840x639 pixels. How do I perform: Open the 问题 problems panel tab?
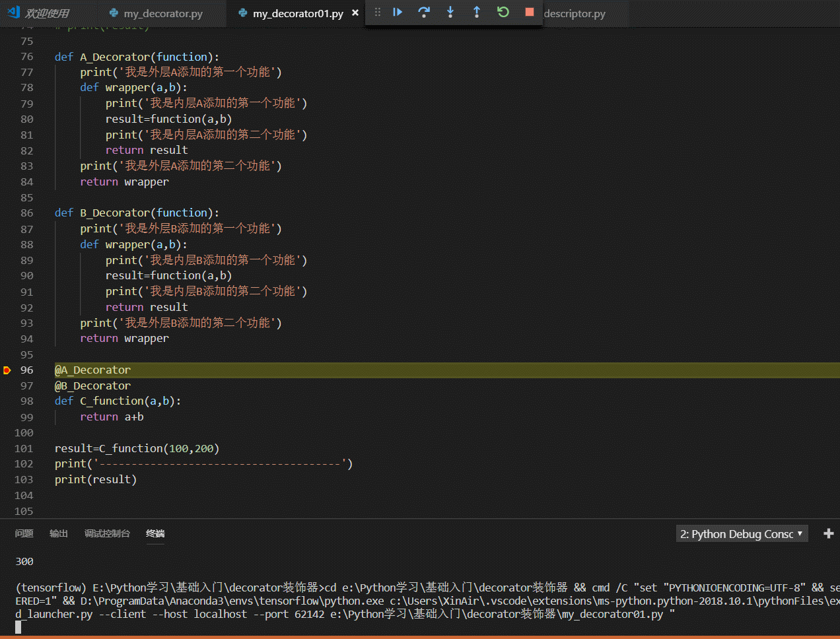pos(24,533)
